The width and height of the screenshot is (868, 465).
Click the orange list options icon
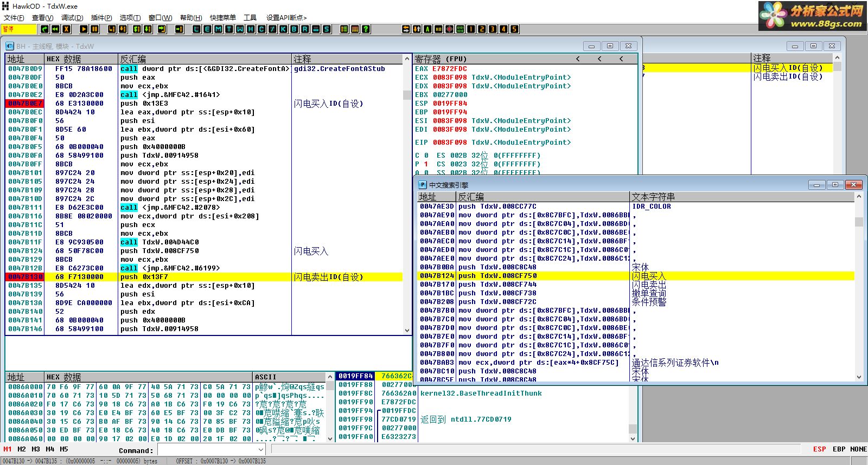pyautogui.click(x=344, y=29)
